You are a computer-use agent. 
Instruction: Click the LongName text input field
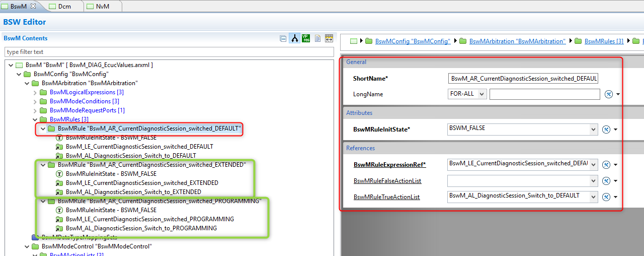(x=544, y=94)
